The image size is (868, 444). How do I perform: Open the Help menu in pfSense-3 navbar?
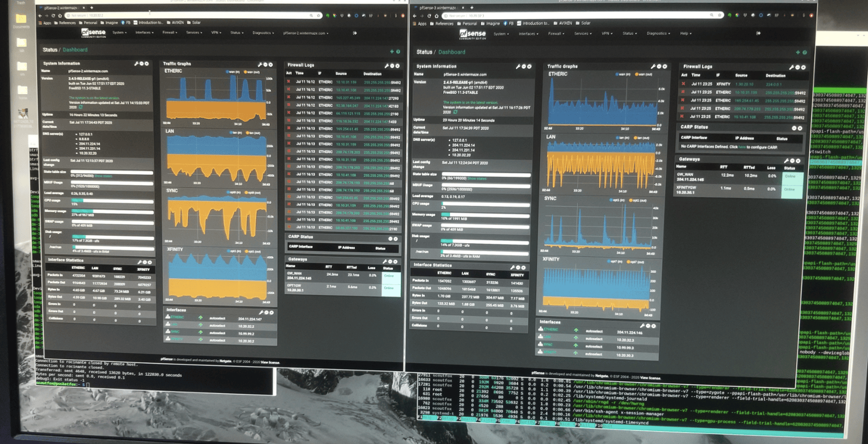pyautogui.click(x=686, y=33)
